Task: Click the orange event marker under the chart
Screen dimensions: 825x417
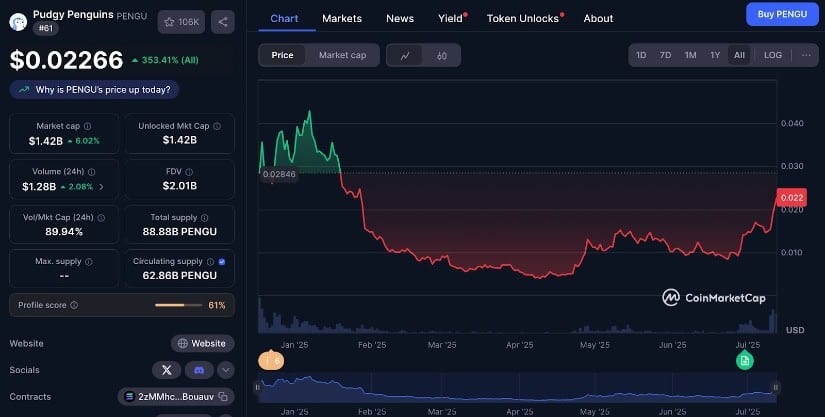Action: (271, 361)
